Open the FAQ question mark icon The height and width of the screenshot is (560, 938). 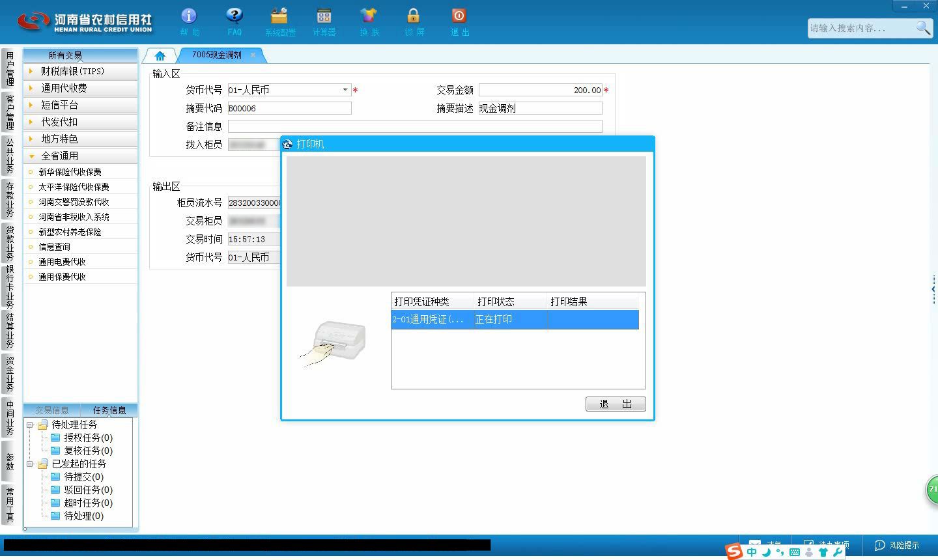pos(234,16)
